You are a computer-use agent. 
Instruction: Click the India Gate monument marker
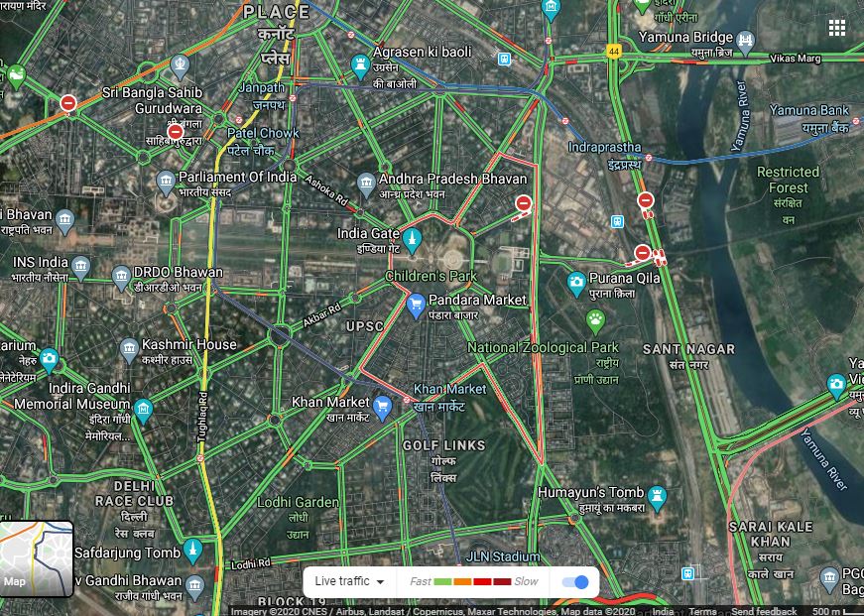(412, 241)
